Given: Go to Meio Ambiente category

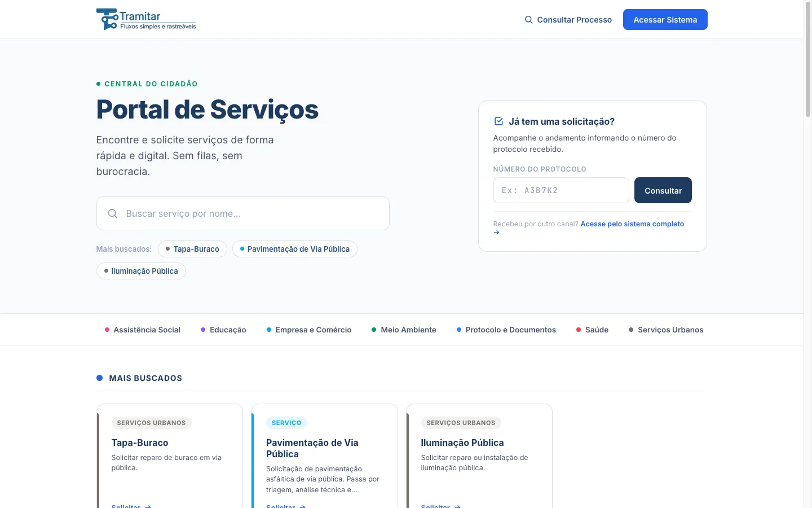Looking at the screenshot, I should click(404, 330).
